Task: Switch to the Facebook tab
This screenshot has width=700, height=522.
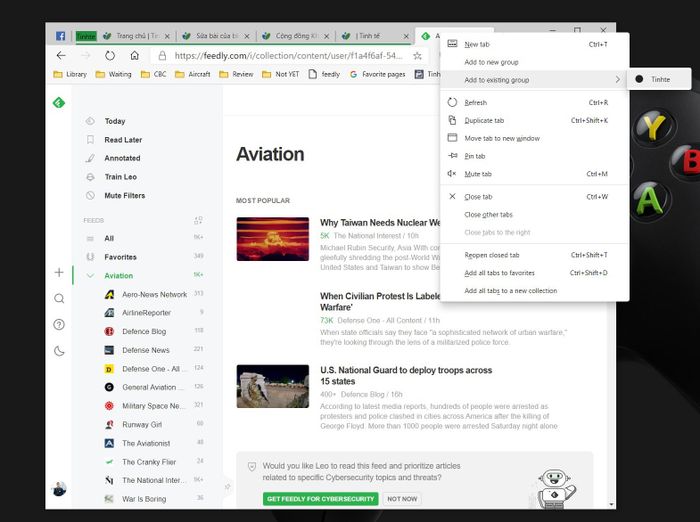Action: click(60, 36)
